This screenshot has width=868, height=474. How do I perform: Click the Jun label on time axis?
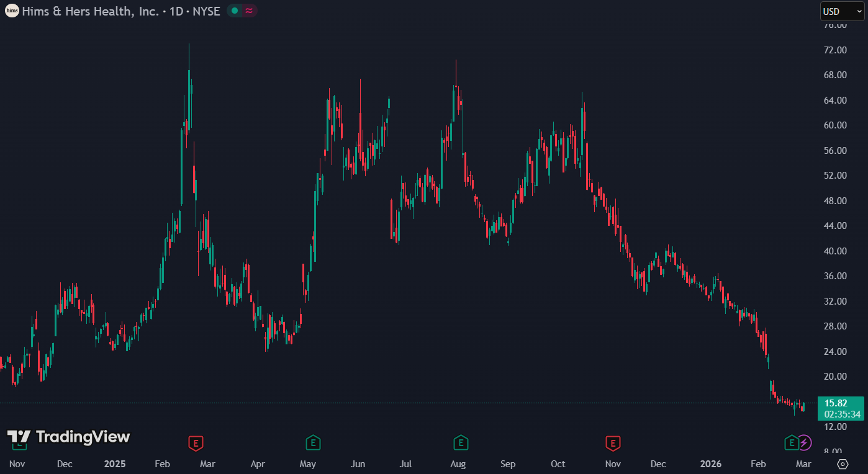[x=358, y=464]
